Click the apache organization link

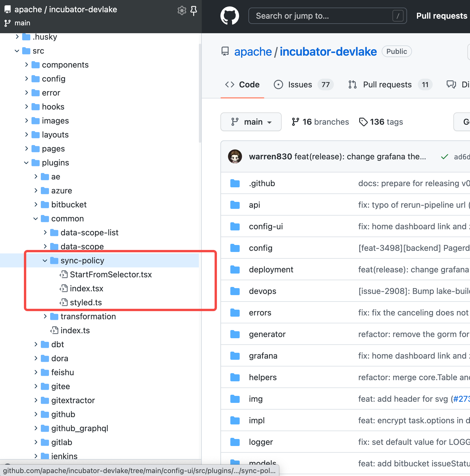coord(253,52)
